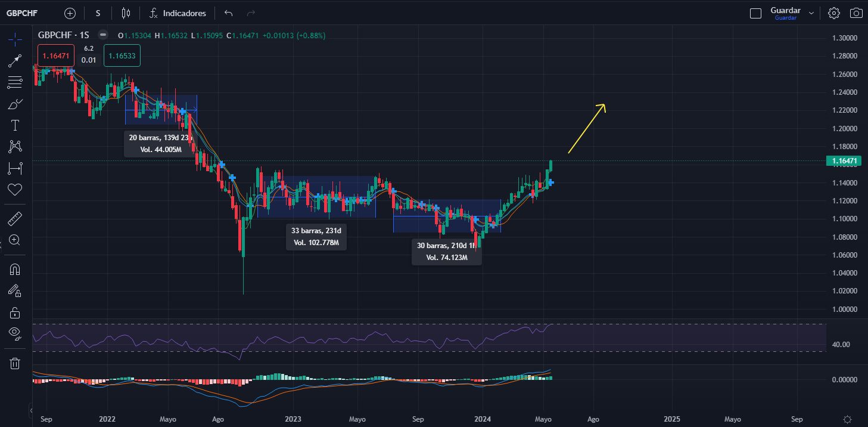Click the 1.16471 price axis label
868x427 pixels.
[x=845, y=161]
